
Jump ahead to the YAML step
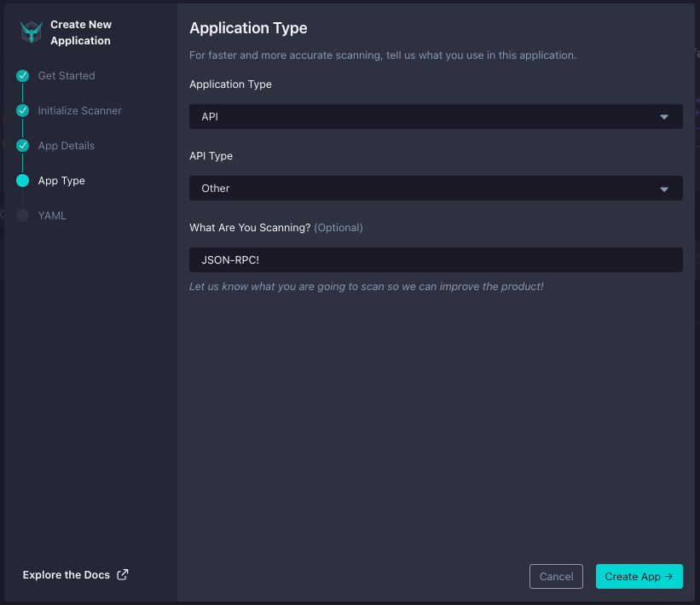coord(52,216)
